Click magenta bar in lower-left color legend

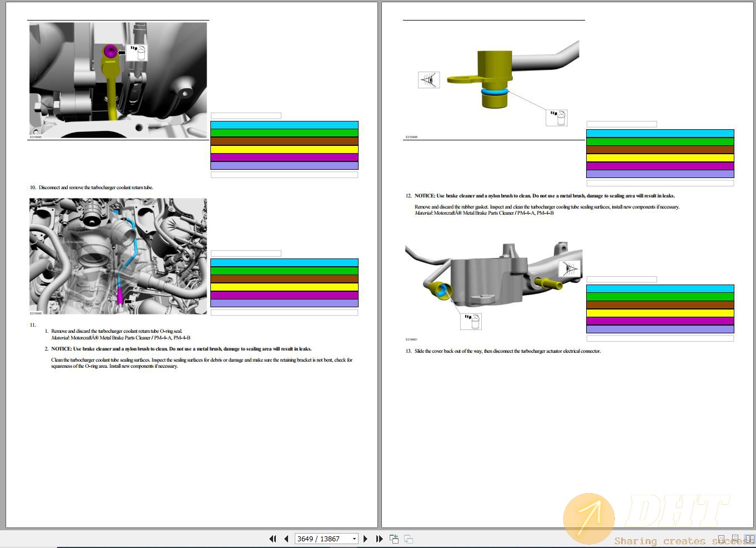click(284, 295)
